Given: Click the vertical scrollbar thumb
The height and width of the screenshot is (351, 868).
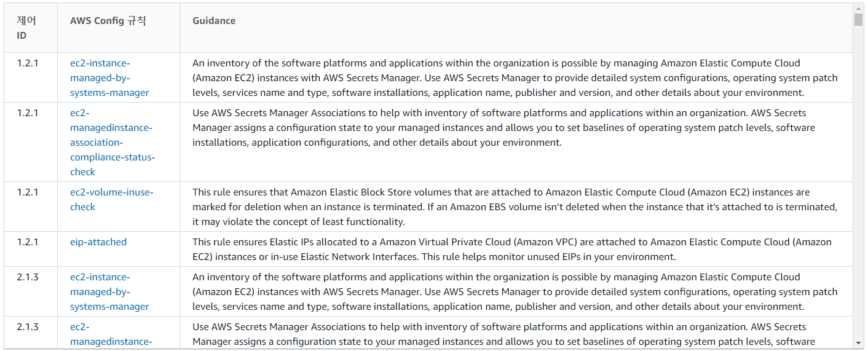Looking at the screenshot, I should tap(859, 19).
